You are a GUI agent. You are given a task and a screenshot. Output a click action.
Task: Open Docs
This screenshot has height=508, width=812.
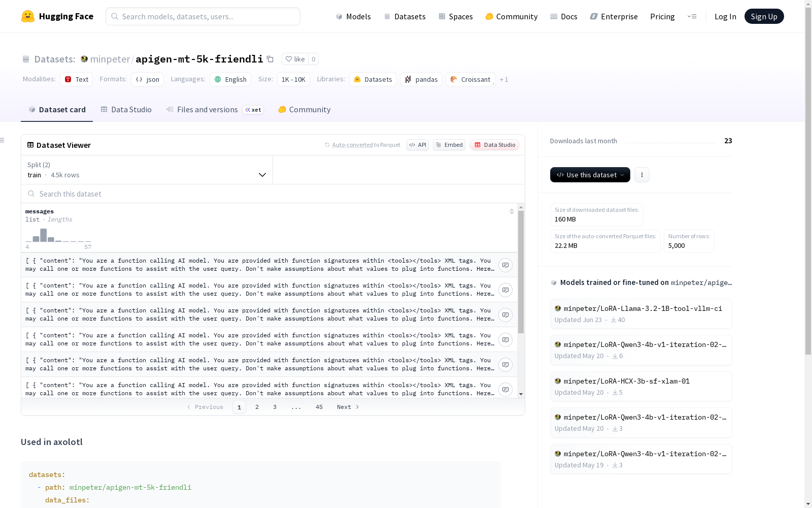click(x=564, y=16)
